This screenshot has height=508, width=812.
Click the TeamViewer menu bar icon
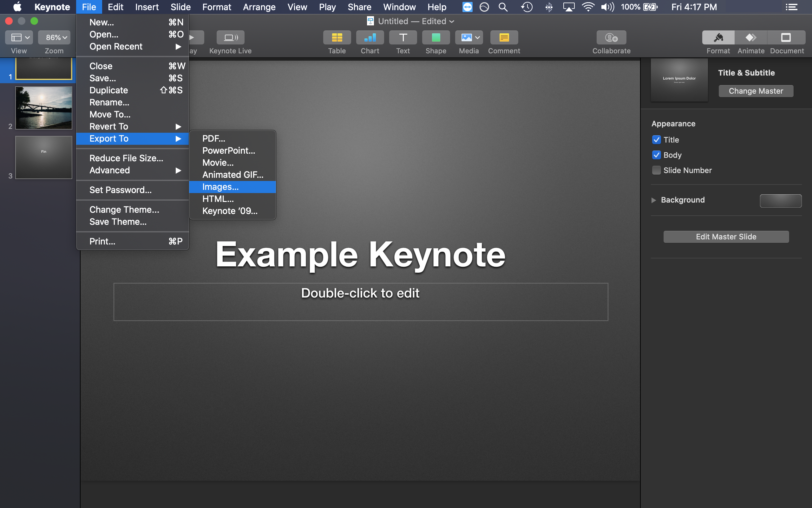tap(467, 7)
